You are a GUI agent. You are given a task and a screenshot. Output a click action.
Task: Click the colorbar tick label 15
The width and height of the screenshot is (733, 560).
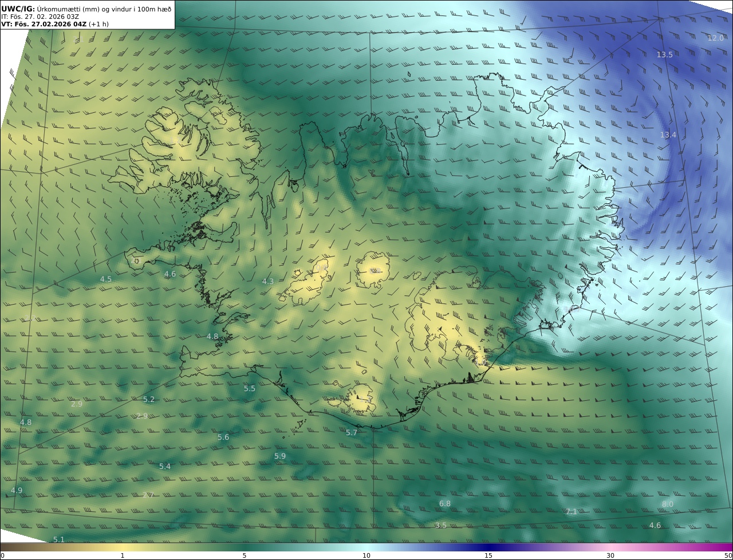click(x=488, y=555)
